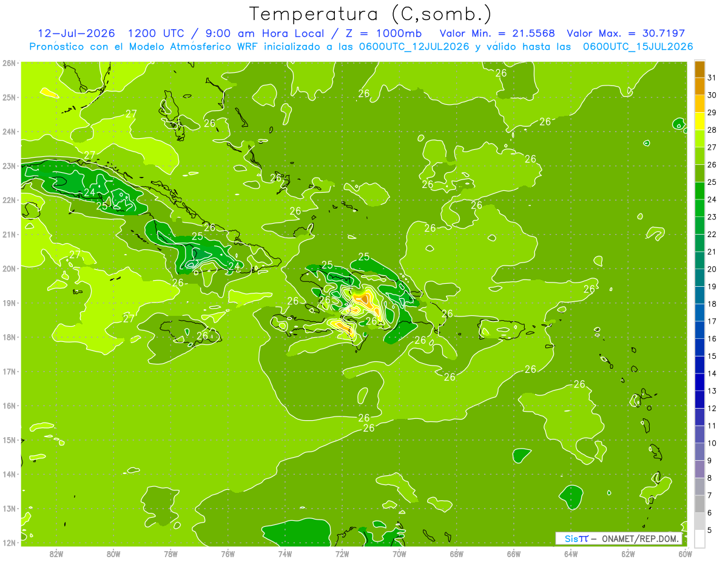Click the 19N latitude label
This screenshot has width=728, height=562.
click(9, 303)
